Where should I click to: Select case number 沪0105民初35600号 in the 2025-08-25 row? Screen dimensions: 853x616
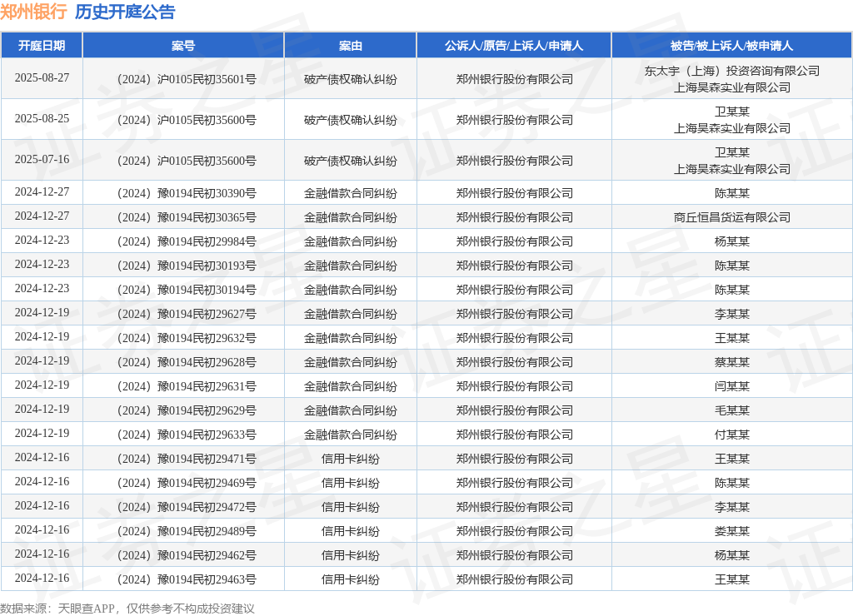point(183,120)
